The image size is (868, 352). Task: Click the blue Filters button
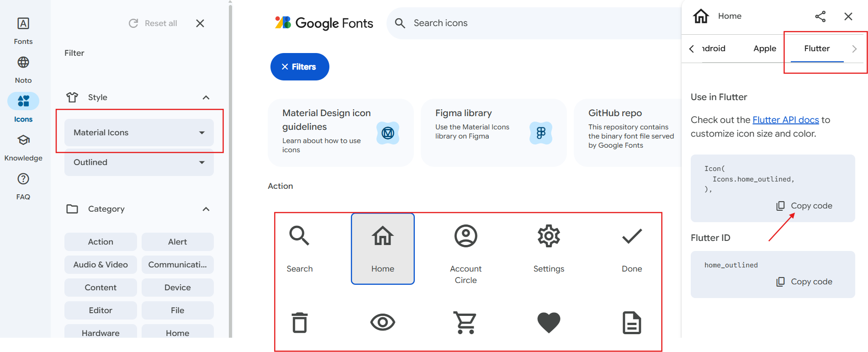click(x=300, y=67)
